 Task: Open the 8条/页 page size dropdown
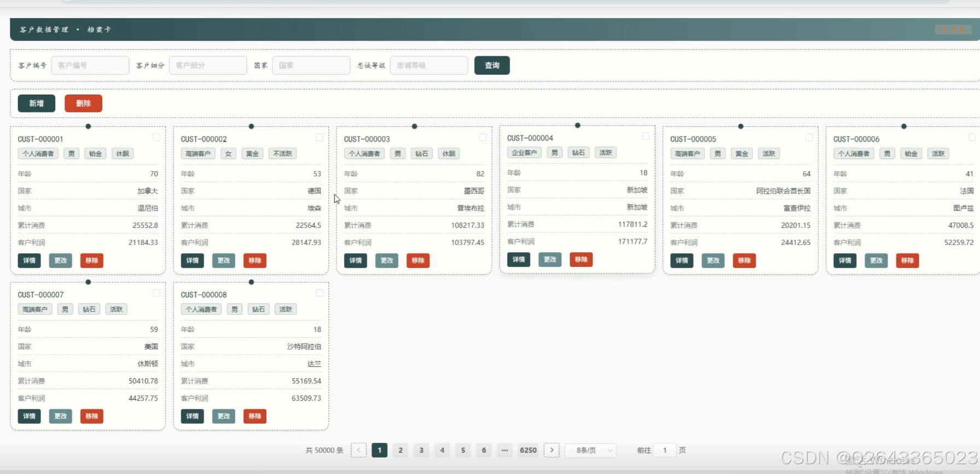click(591, 450)
